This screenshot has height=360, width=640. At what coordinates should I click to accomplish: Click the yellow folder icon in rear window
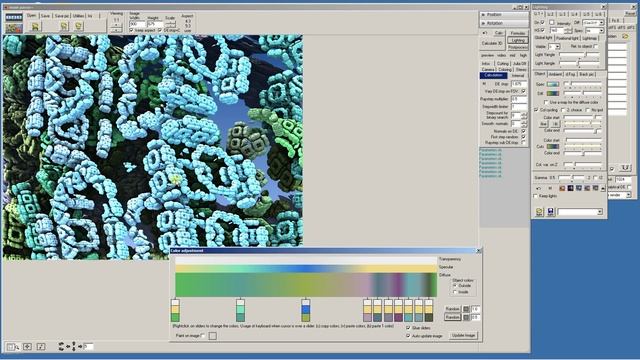tap(625, 36)
